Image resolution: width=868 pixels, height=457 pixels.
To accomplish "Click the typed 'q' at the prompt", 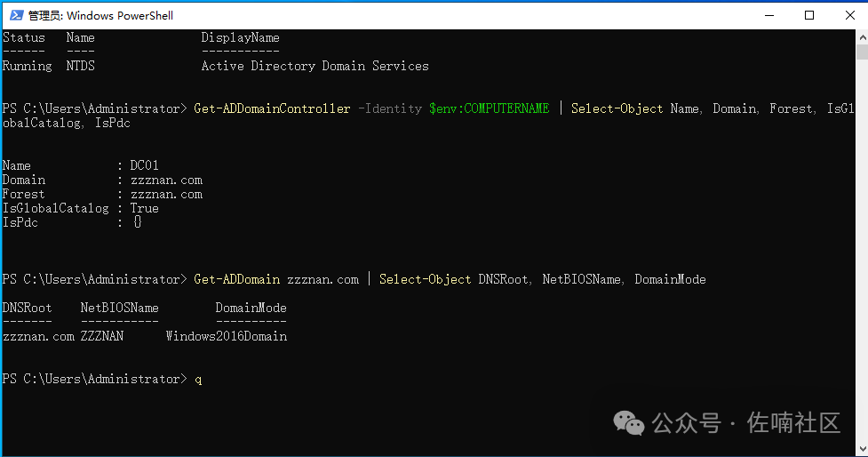I will (x=198, y=380).
